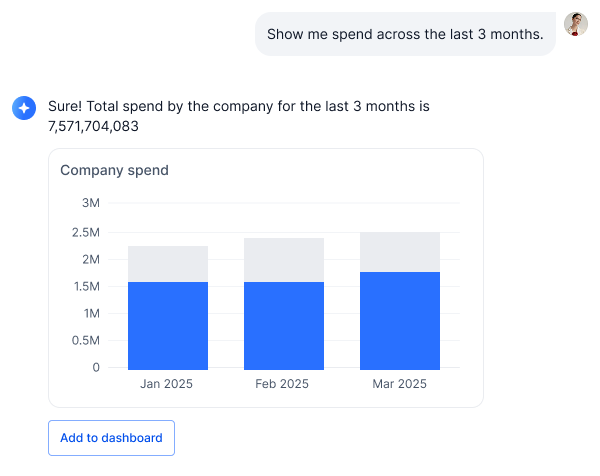Click the assistant's "Sure! Total spend" reply text
This screenshot has width=600, height=476.
coord(238,106)
